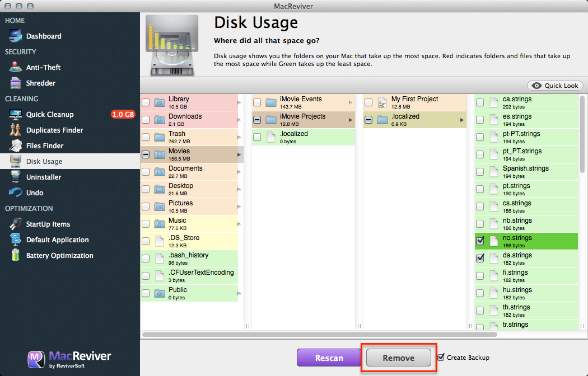Click the first column divider handle
The height and width of the screenshot is (376, 588).
pos(248,326)
